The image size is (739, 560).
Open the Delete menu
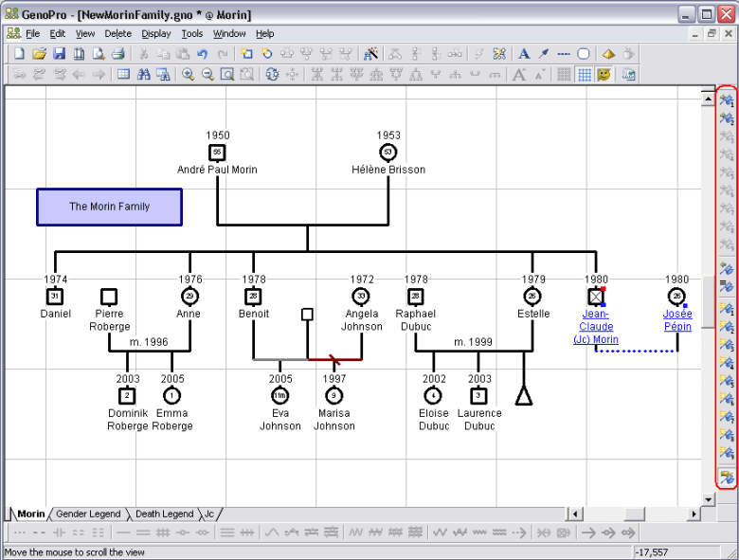click(x=117, y=33)
